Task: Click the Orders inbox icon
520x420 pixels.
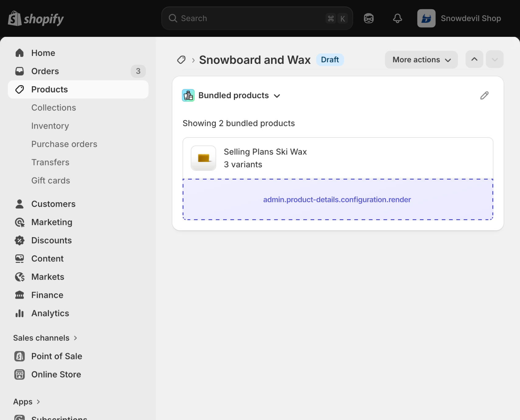Action: [x=20, y=71]
